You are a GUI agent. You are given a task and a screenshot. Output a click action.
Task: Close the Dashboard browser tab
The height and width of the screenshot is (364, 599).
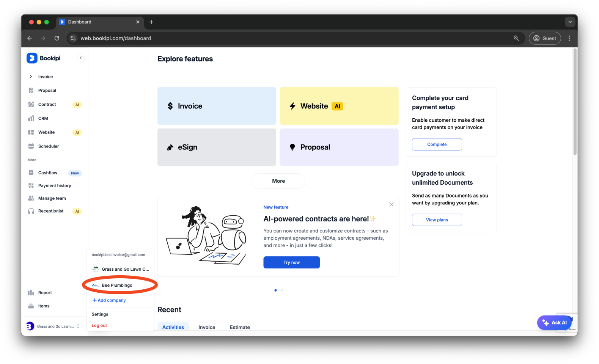pos(138,22)
